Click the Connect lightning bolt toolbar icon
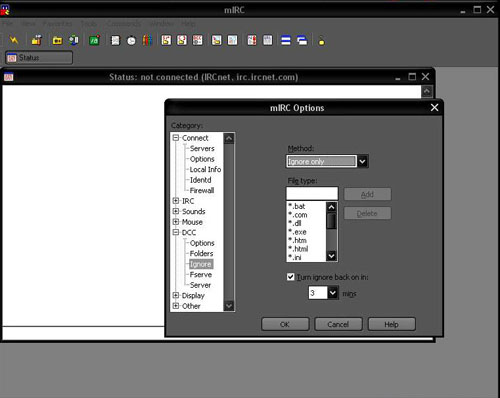Image resolution: width=500 pixels, height=398 pixels. [14, 40]
